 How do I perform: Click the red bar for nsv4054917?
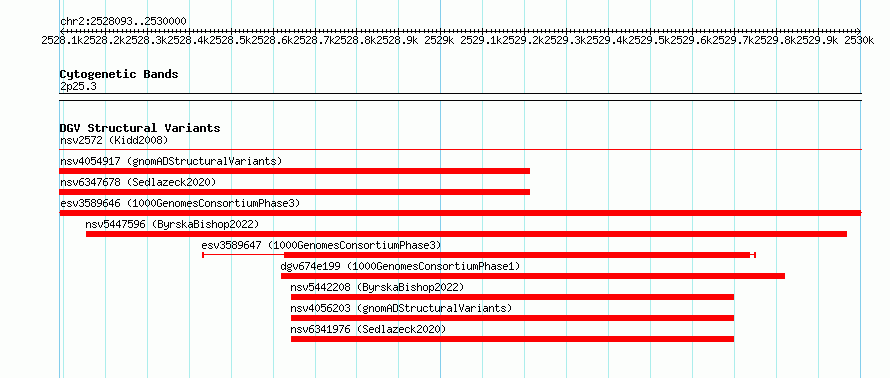coord(295,171)
